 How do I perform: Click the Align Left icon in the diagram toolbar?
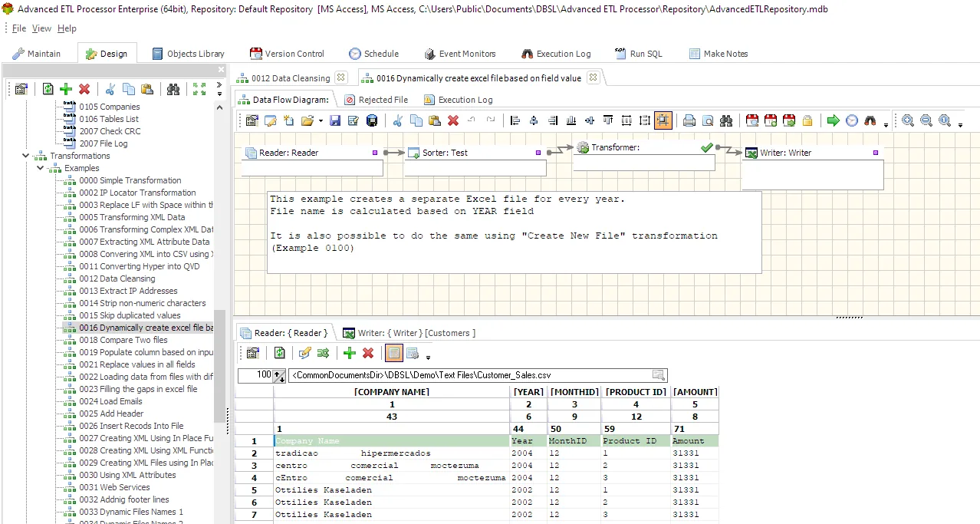click(515, 120)
